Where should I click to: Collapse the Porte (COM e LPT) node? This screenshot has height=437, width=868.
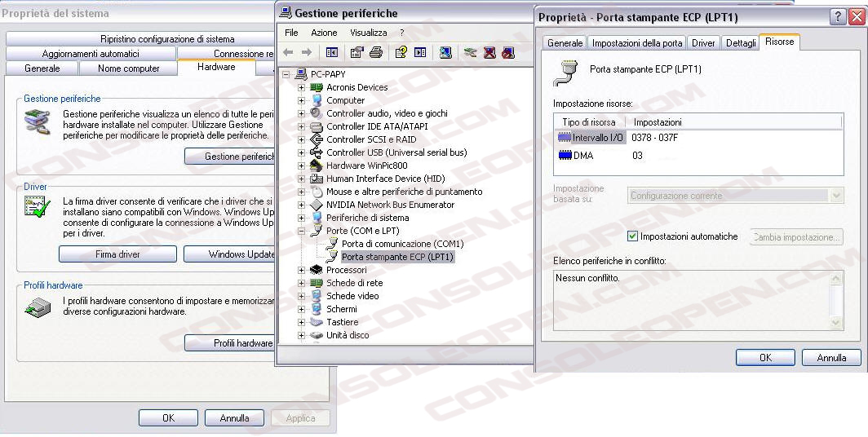(x=302, y=231)
